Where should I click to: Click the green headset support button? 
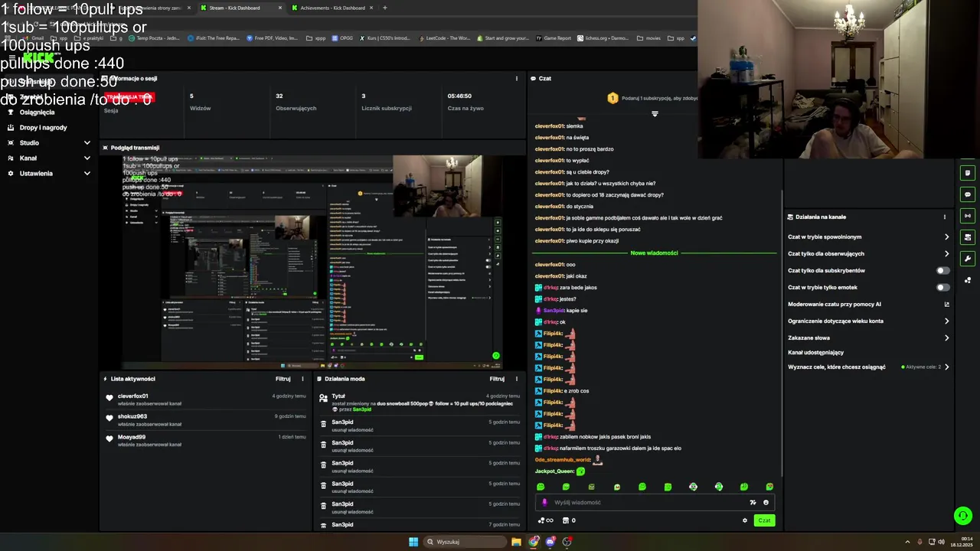click(963, 516)
